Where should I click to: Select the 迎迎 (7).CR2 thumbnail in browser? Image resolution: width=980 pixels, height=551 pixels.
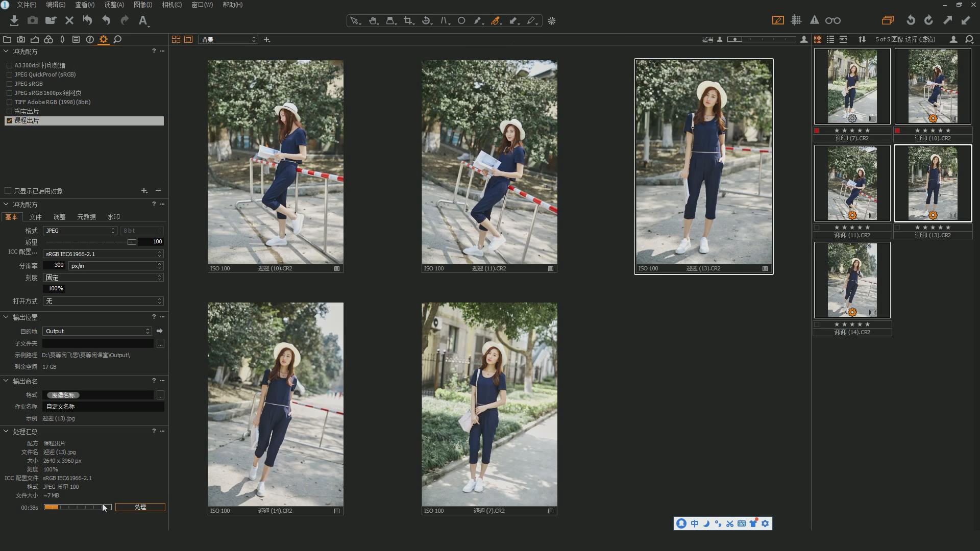click(852, 86)
